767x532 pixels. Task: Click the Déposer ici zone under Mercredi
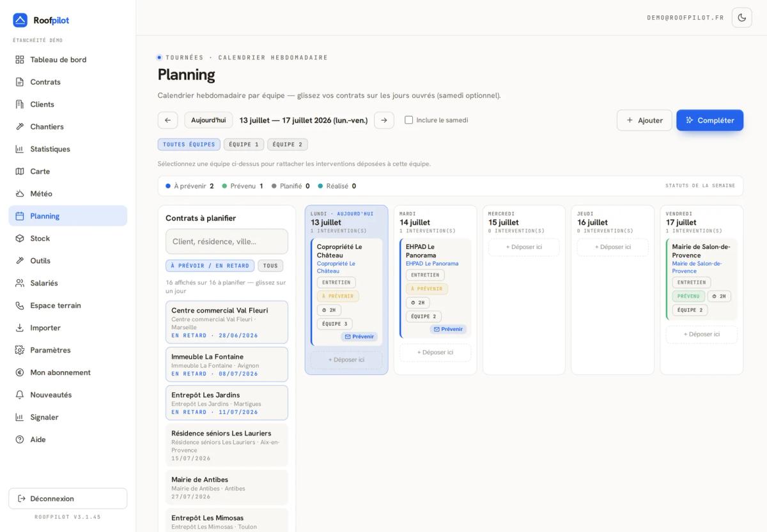524,247
